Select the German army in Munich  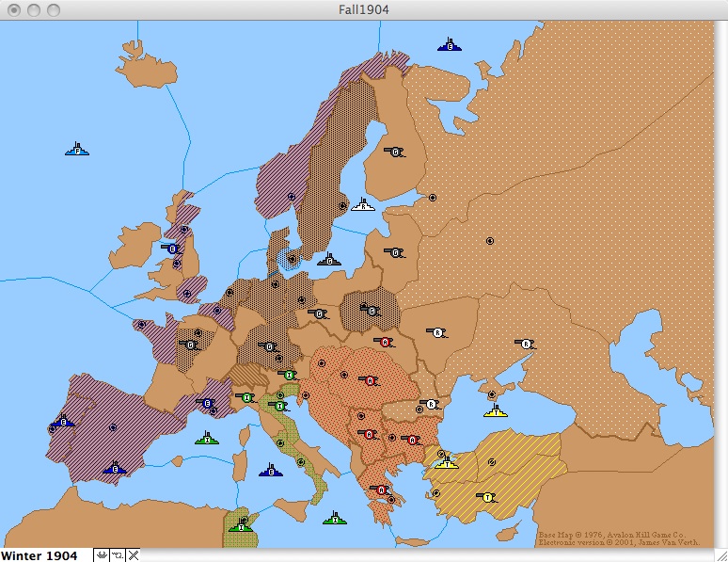(x=269, y=346)
